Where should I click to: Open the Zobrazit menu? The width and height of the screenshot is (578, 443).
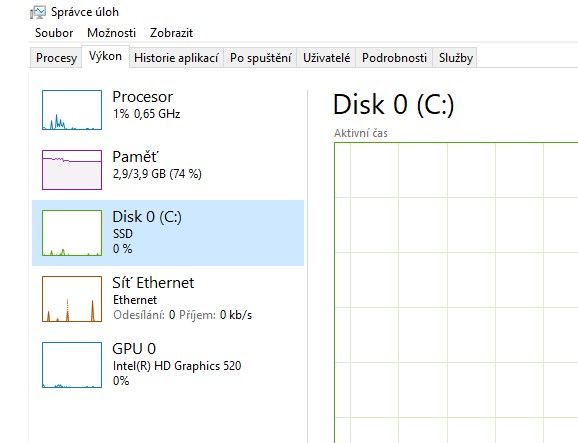171,33
